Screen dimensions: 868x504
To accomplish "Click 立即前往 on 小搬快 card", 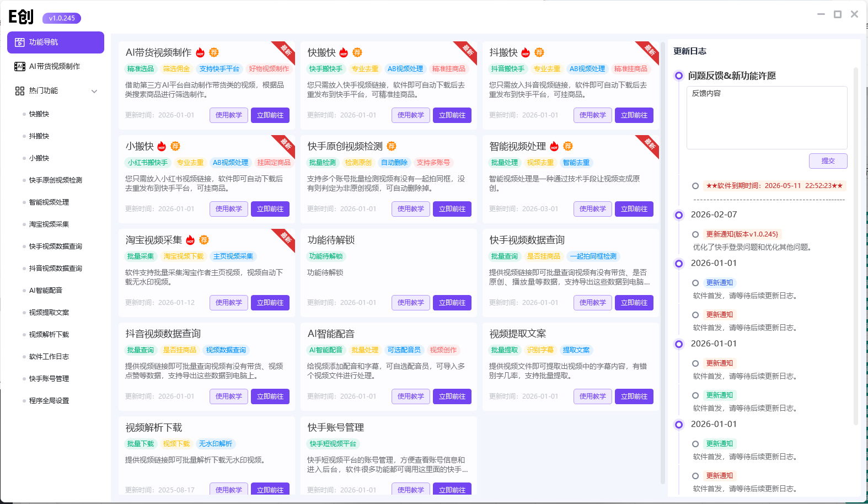I will tap(270, 209).
